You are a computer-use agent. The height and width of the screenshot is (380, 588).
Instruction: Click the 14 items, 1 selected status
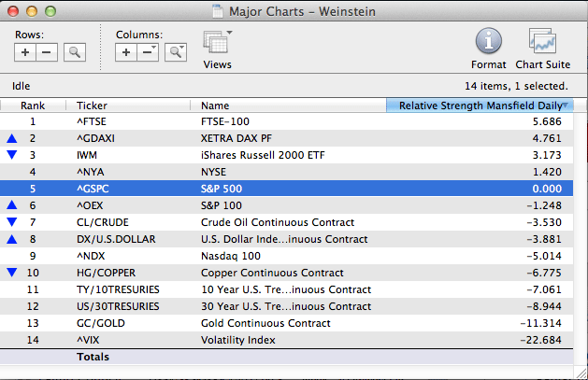516,86
